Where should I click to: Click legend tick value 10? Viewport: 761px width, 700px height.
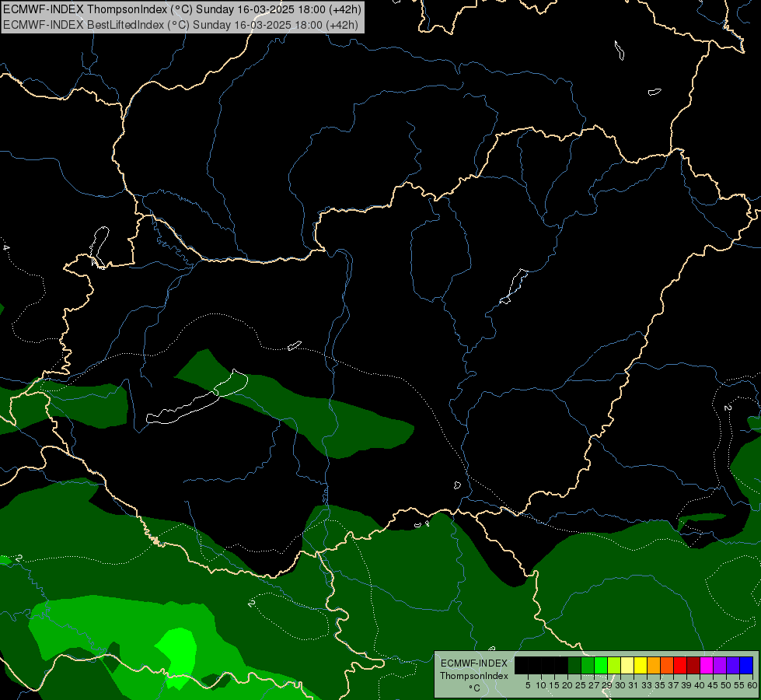(x=541, y=685)
